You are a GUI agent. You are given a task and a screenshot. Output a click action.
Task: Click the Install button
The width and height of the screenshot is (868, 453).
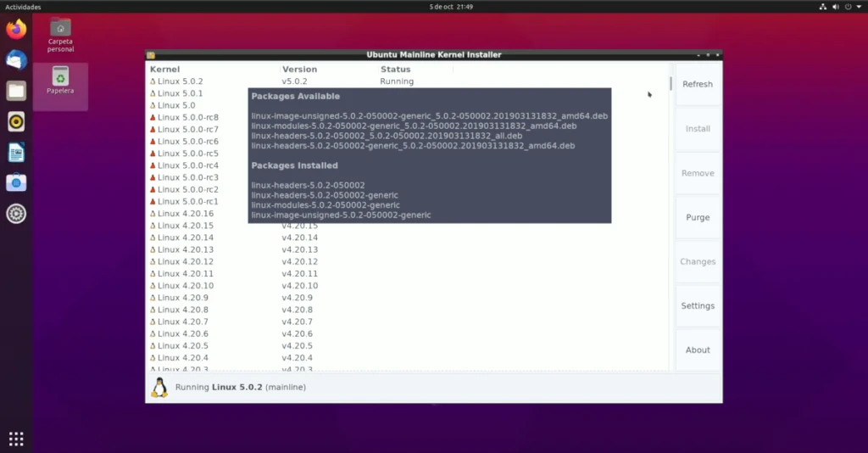pos(698,128)
